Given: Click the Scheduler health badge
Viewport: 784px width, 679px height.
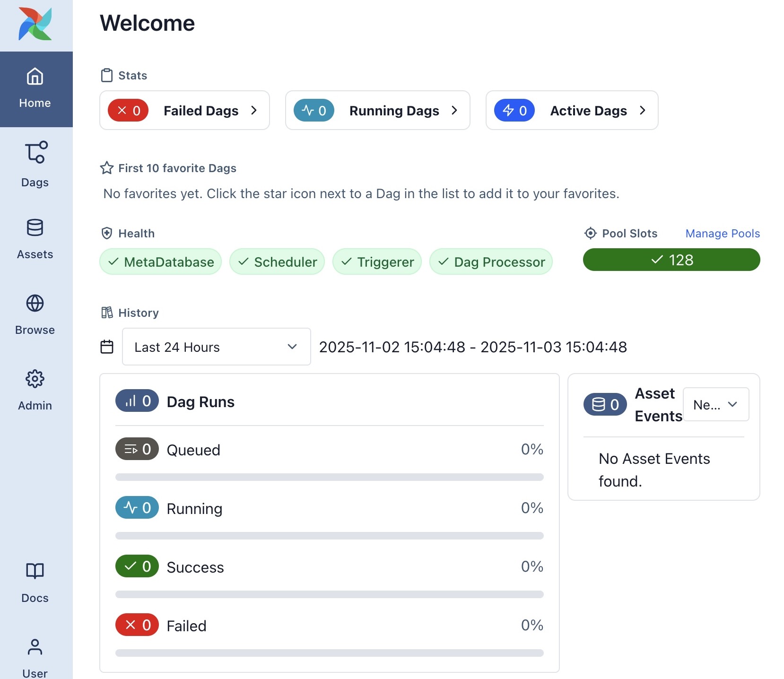Looking at the screenshot, I should [x=277, y=261].
